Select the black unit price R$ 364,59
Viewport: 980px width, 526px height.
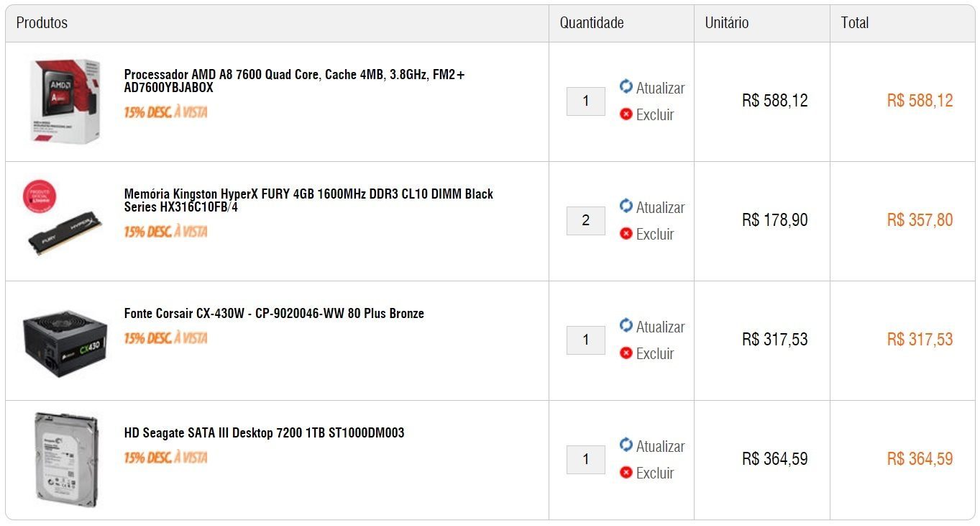pos(775,459)
